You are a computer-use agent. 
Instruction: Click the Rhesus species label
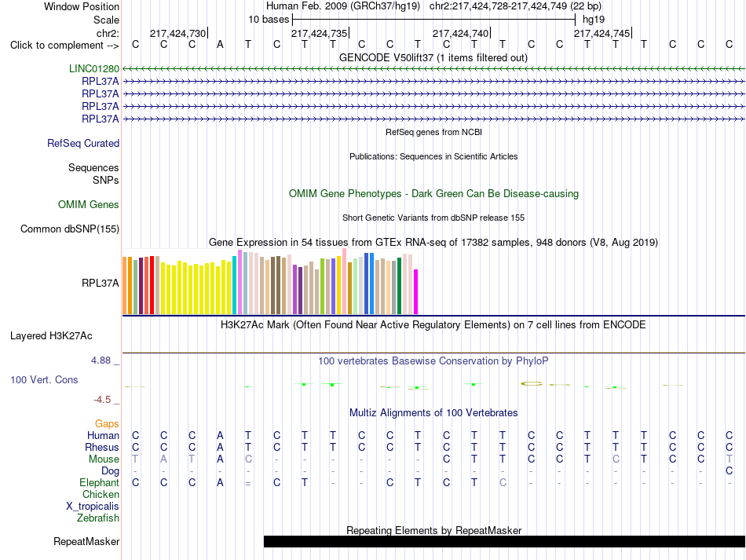(x=102, y=447)
